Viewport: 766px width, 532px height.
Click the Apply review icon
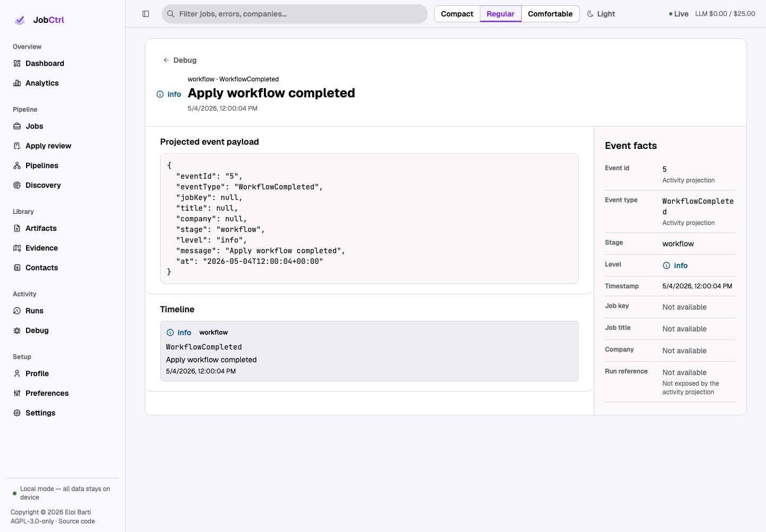[17, 146]
